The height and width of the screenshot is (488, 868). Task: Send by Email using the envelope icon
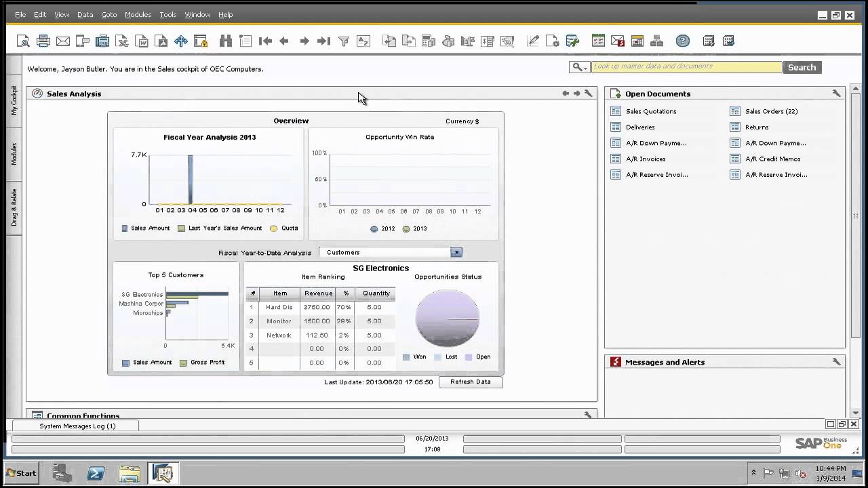[x=63, y=41]
